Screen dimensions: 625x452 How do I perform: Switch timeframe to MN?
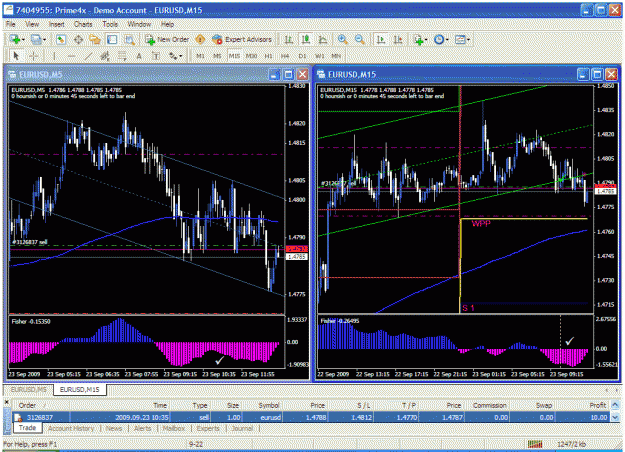[336, 56]
